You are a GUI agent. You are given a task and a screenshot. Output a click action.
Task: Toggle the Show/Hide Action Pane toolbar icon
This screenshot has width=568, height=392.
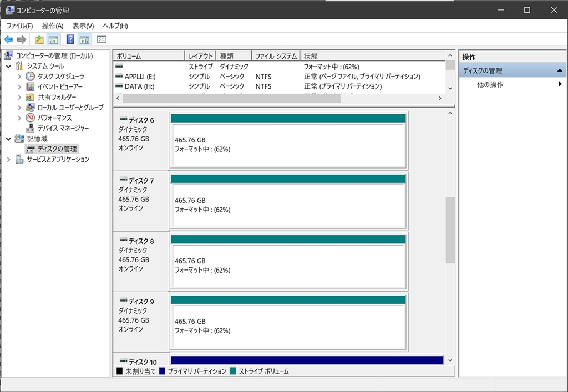point(84,39)
